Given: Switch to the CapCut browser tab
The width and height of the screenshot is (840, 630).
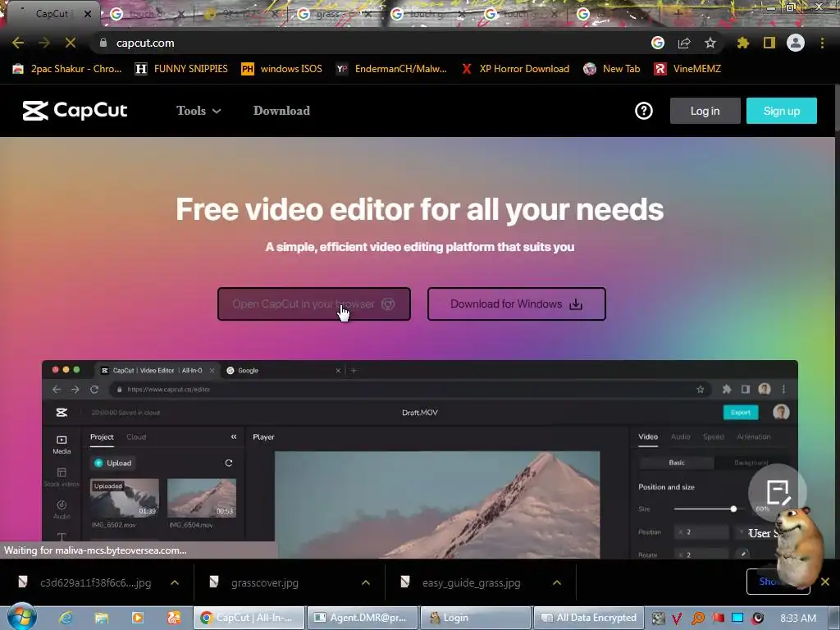Looking at the screenshot, I should point(52,14).
